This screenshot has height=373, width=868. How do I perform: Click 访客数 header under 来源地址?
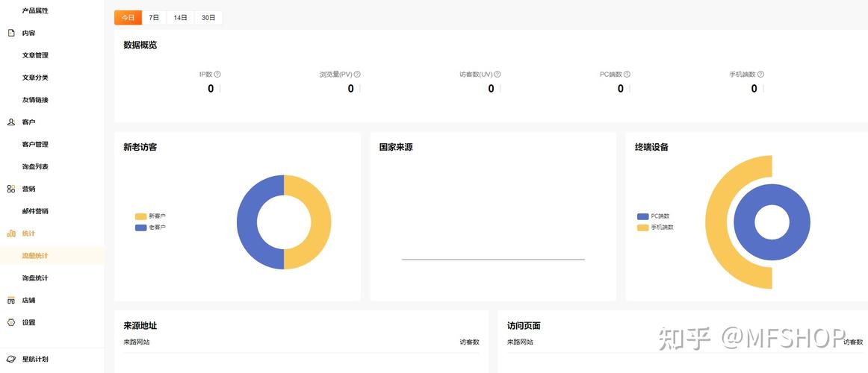pos(469,342)
